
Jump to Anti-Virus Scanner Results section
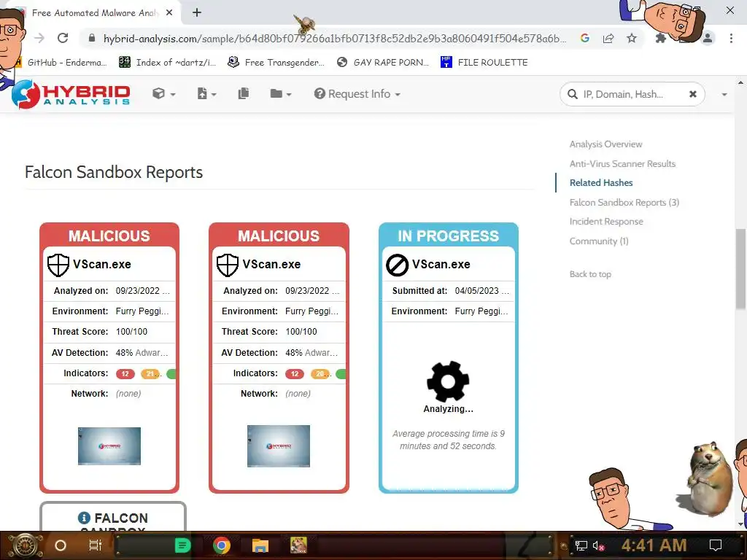tap(622, 163)
